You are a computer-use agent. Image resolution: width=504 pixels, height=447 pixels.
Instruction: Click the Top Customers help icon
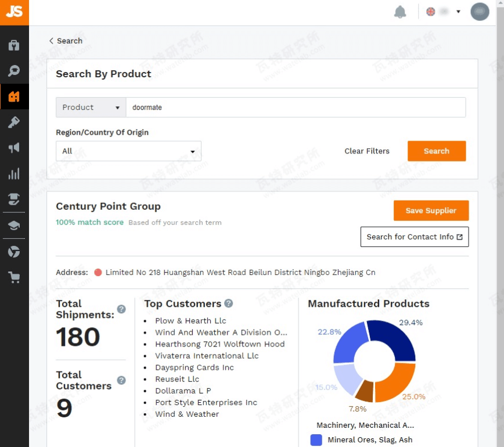coord(229,303)
